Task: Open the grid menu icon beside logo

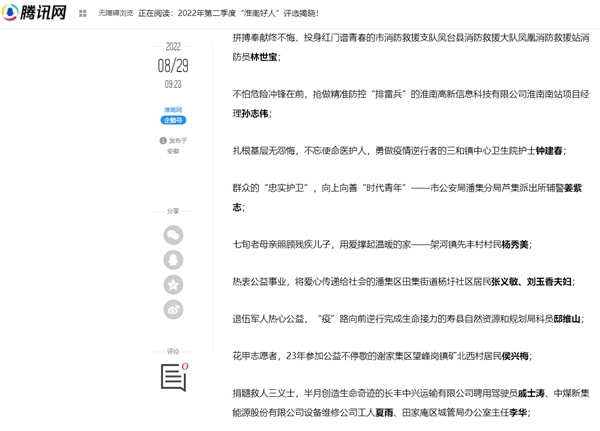Action: 82,15
